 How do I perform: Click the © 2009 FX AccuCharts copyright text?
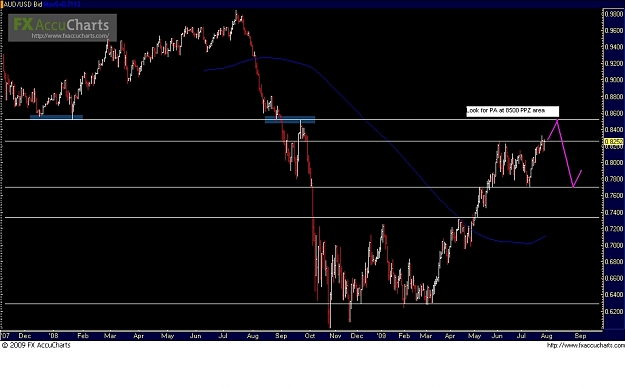[36, 345]
